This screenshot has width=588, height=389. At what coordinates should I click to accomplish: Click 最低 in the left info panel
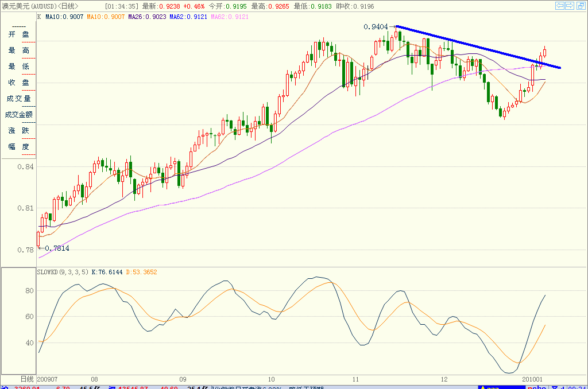pyautogui.click(x=19, y=67)
